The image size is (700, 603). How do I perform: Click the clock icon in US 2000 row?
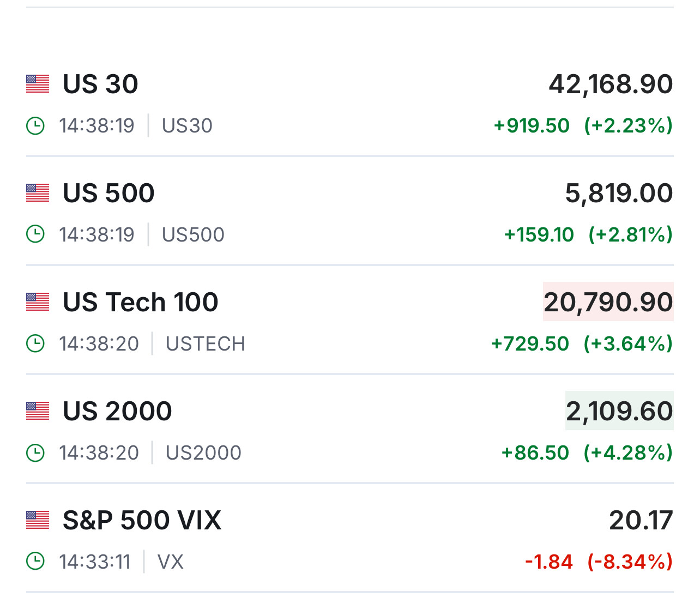[x=35, y=453]
